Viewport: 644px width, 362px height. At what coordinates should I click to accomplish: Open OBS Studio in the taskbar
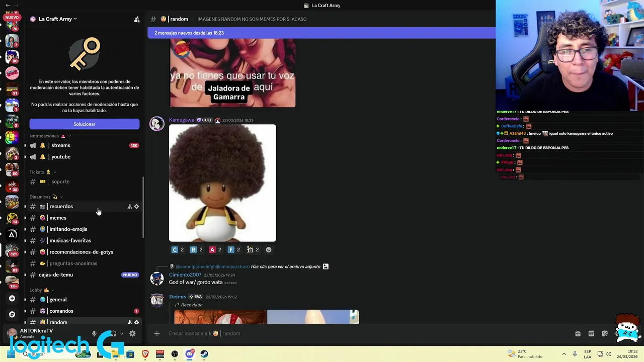point(175,354)
